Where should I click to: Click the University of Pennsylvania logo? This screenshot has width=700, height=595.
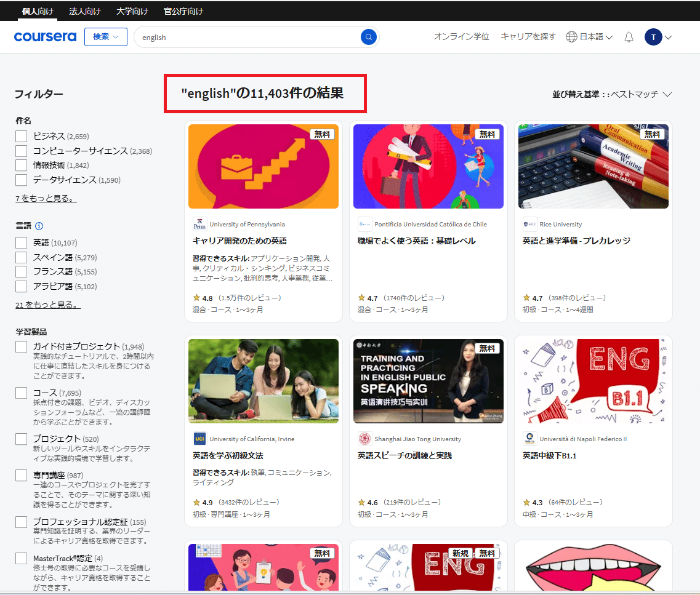(x=199, y=224)
